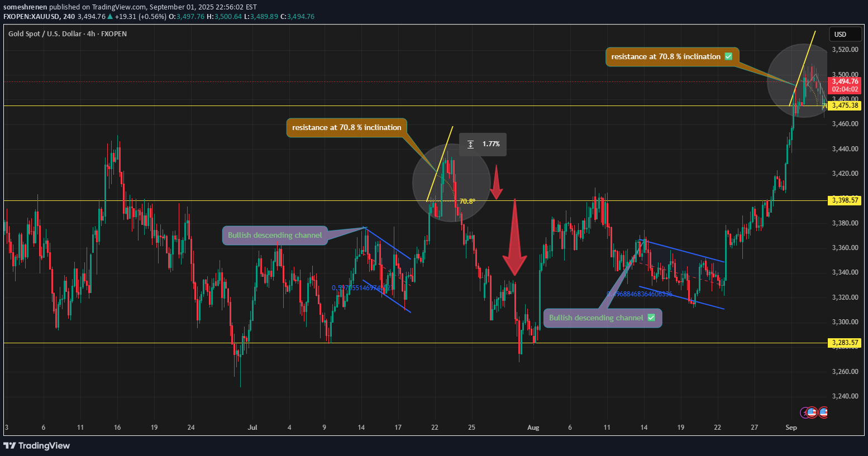Click the purple lightning event icon
Image resolution: width=868 pixels, height=456 pixels.
pos(805,412)
